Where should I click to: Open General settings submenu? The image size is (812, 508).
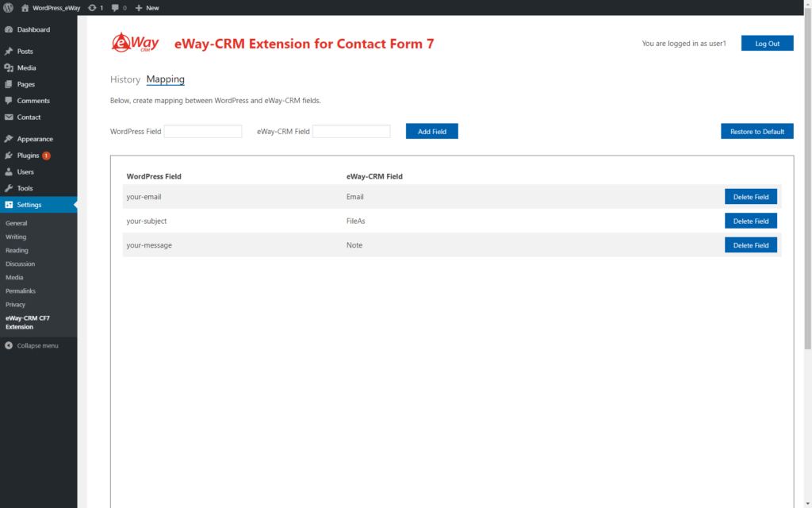click(17, 223)
